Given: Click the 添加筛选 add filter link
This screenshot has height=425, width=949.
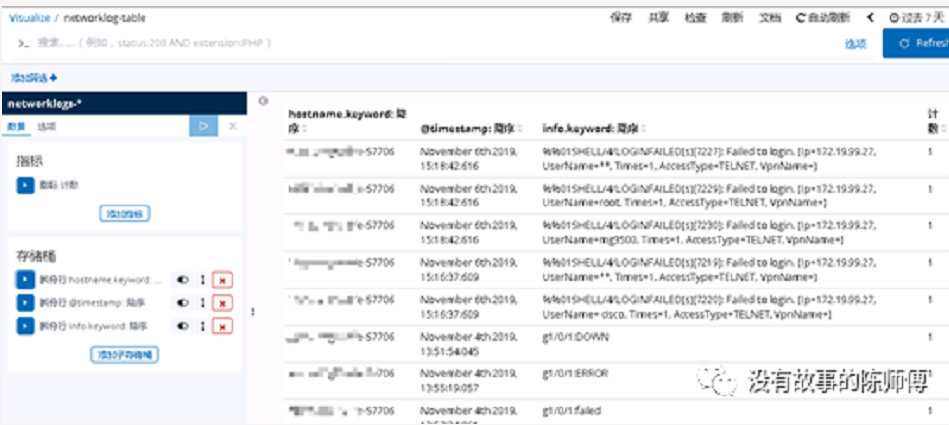Looking at the screenshot, I should point(34,78).
